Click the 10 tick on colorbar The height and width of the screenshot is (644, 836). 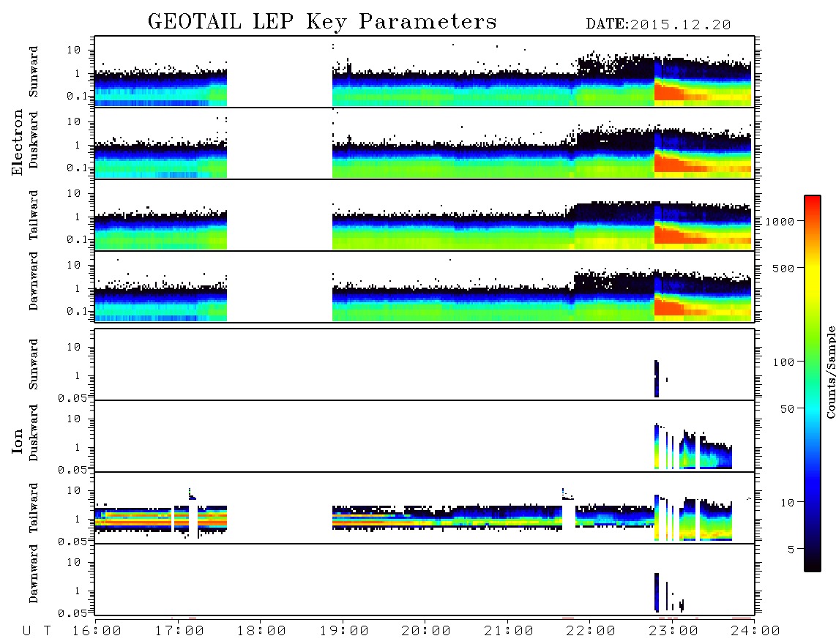tap(787, 503)
